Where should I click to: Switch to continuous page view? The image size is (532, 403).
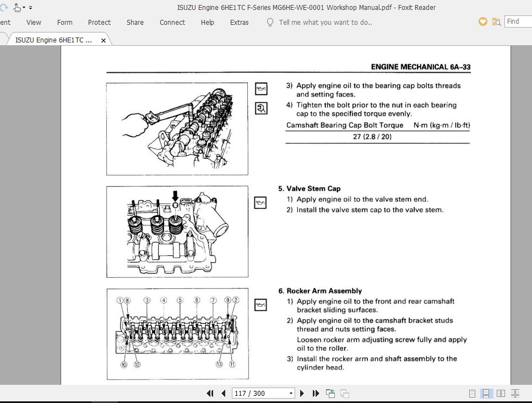pyautogui.click(x=486, y=394)
